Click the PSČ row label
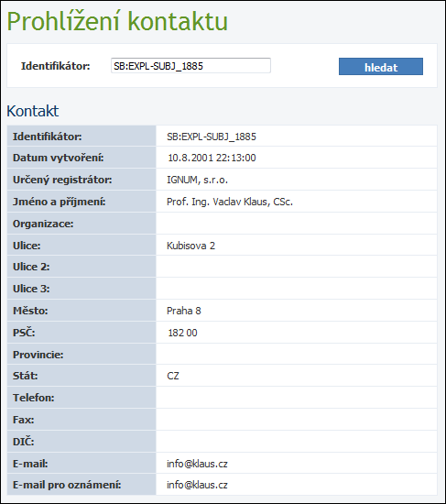The width and height of the screenshot is (446, 504). [x=24, y=333]
